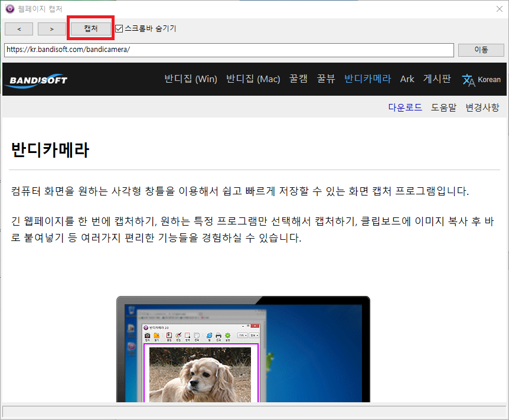Click the URL address input field
This screenshot has width=509, height=420.
click(x=229, y=50)
